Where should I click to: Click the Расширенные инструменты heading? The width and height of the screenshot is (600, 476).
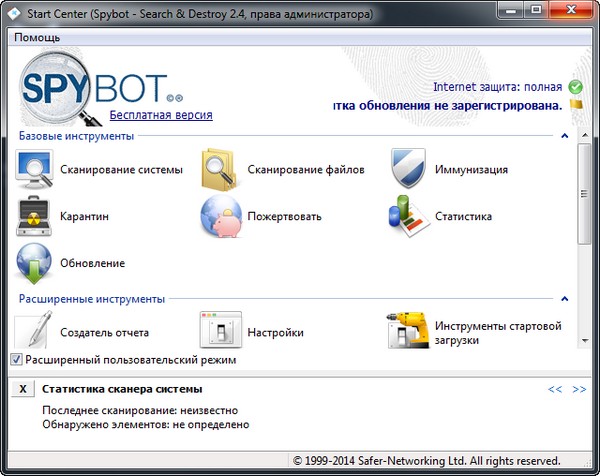pyautogui.click(x=92, y=299)
